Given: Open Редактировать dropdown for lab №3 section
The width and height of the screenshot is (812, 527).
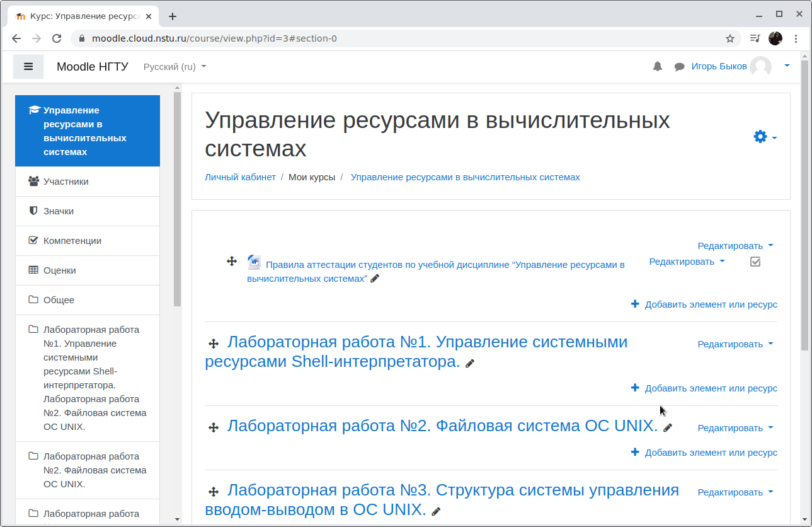Looking at the screenshot, I should point(735,492).
